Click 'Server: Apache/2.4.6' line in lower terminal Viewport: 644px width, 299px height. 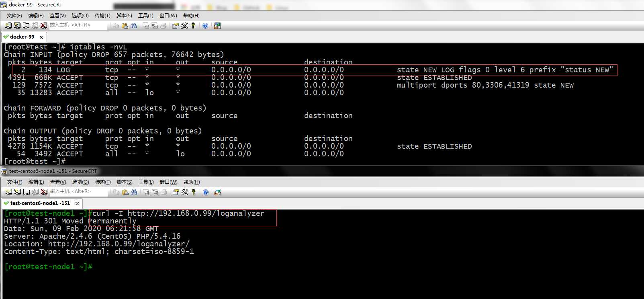92,236
